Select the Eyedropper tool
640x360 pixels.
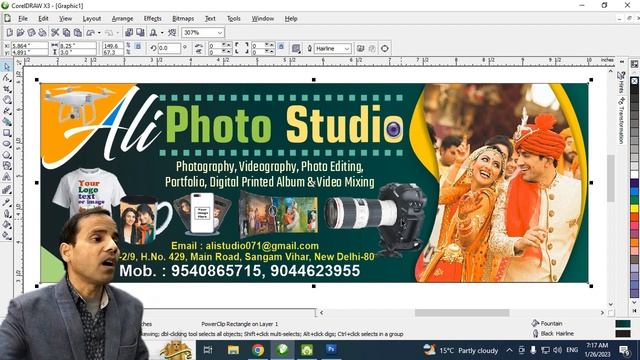pyautogui.click(x=7, y=202)
